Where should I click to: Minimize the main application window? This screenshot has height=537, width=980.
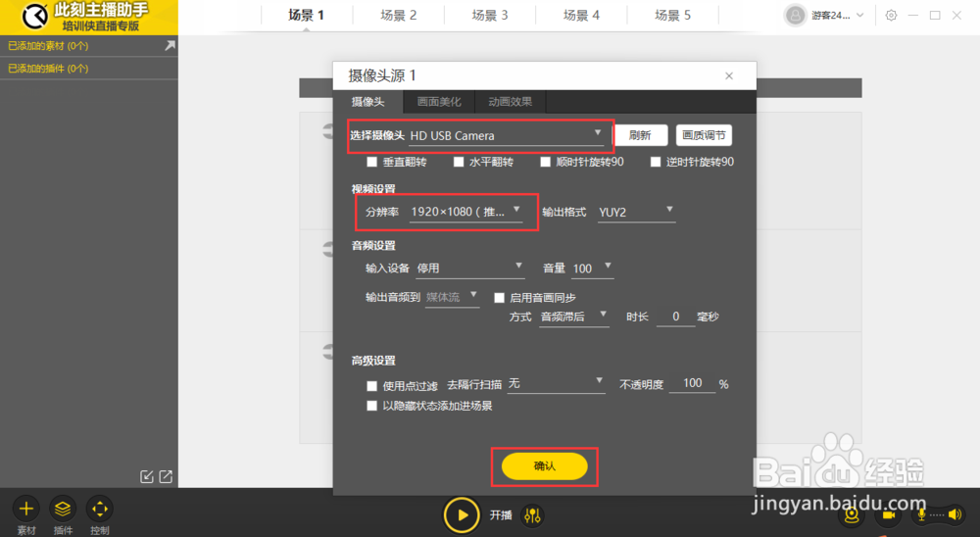coord(913,15)
